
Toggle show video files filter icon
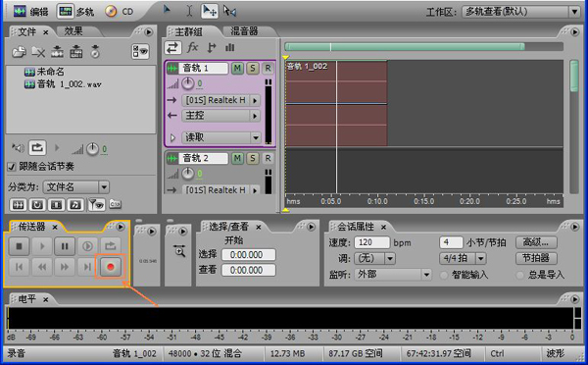[x=56, y=205]
